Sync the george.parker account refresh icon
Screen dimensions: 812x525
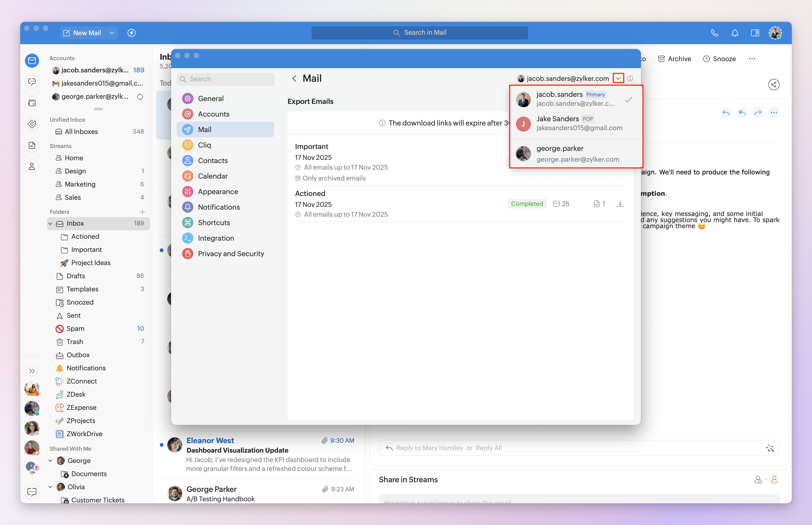tap(140, 97)
